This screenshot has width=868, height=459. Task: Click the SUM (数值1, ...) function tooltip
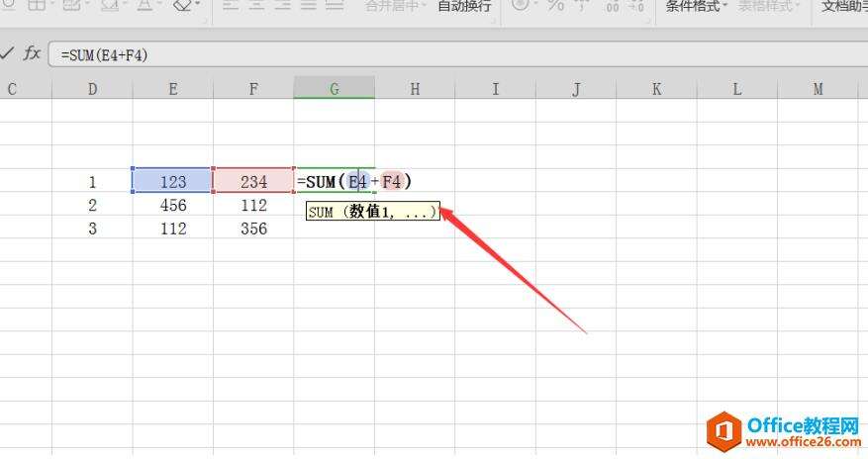point(373,212)
